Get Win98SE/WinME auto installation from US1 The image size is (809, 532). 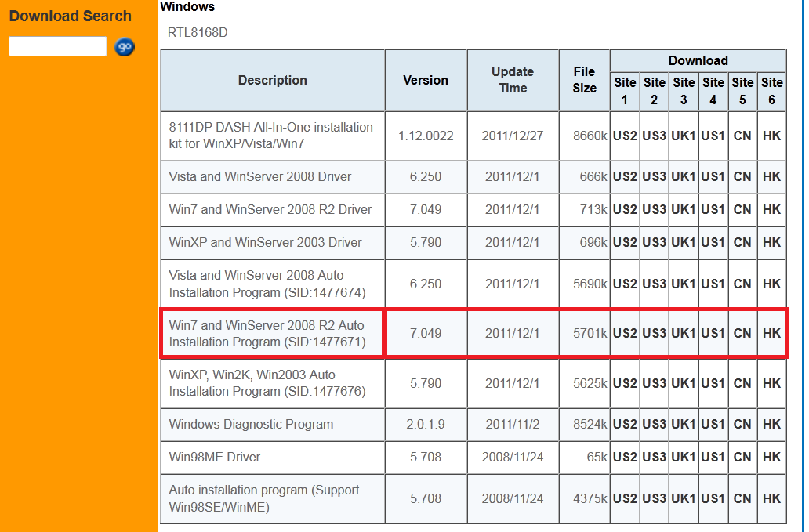[713, 499]
